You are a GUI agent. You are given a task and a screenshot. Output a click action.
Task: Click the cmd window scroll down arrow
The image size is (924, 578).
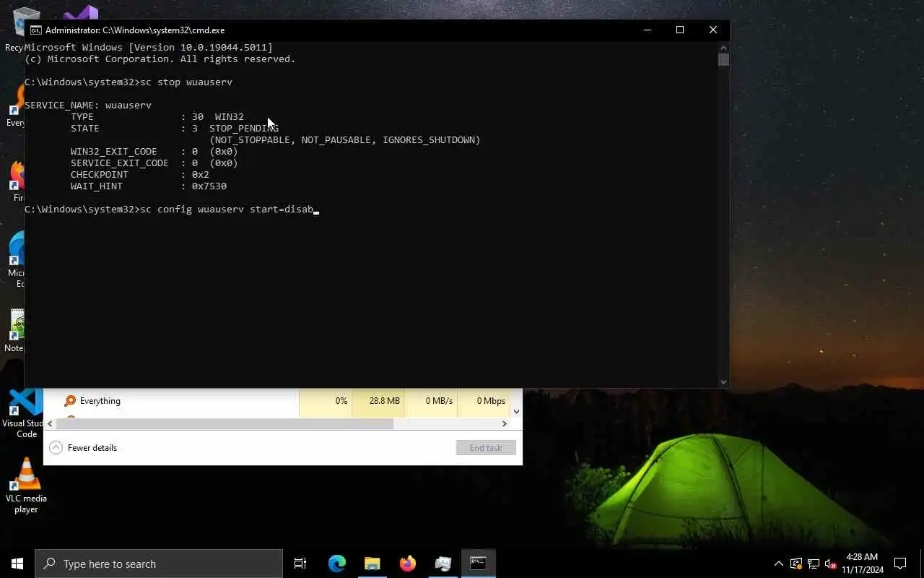point(723,382)
